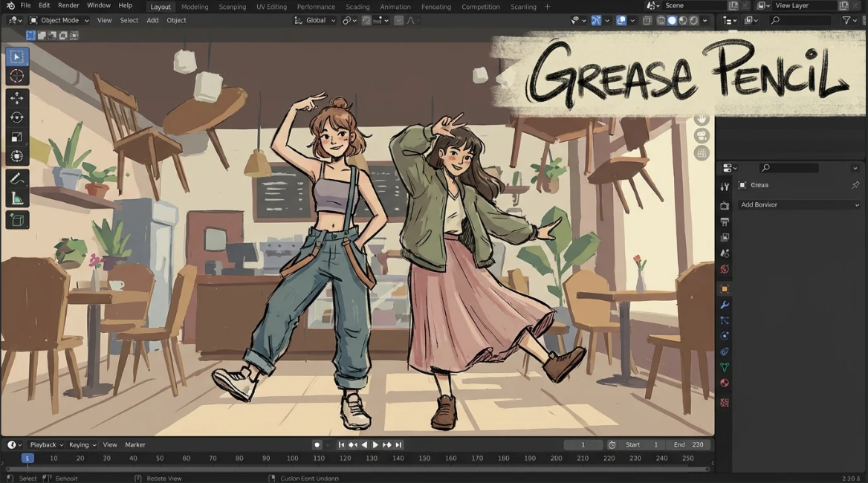Open the Add Borvixor dropdown
Image resolution: width=868 pixels, height=483 pixels.
click(x=800, y=204)
